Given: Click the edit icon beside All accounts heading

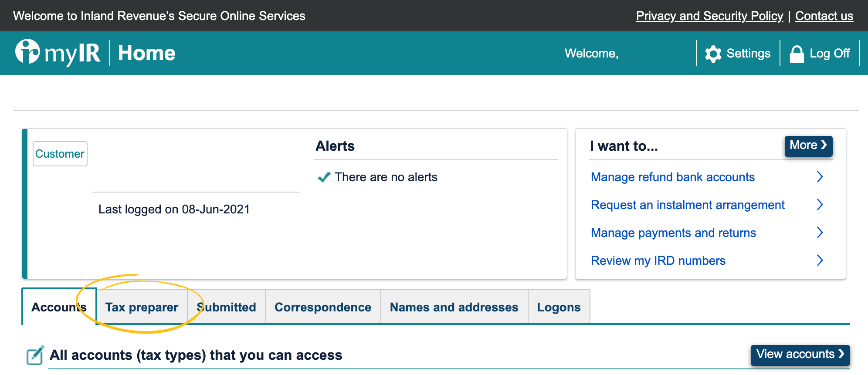Looking at the screenshot, I should tap(35, 355).
